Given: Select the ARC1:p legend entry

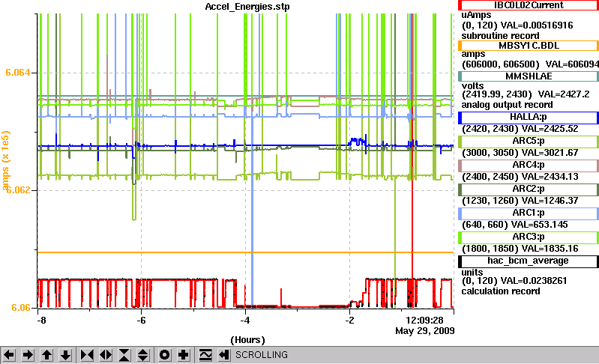Looking at the screenshot, I should [529, 213].
